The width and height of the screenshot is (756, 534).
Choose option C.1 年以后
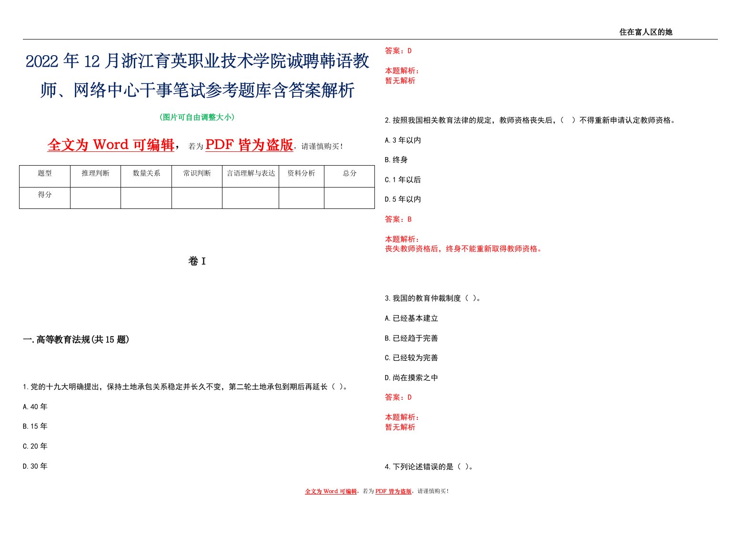403,180
